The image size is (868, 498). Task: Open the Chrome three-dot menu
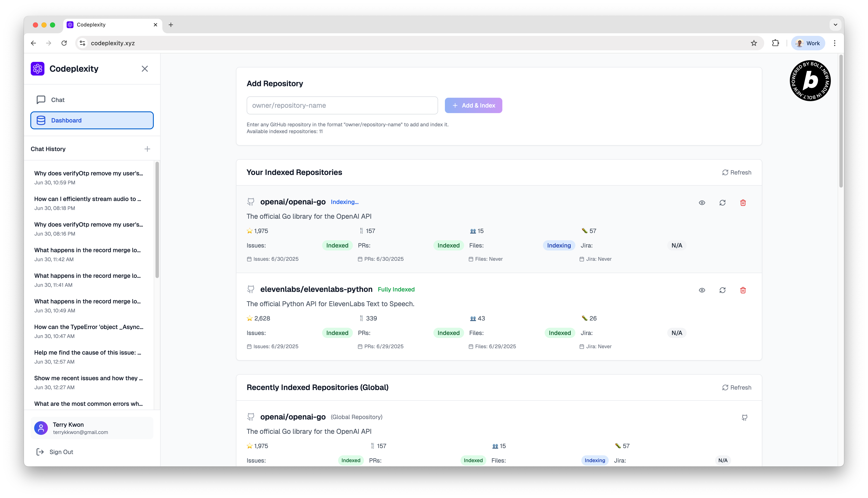coord(834,43)
